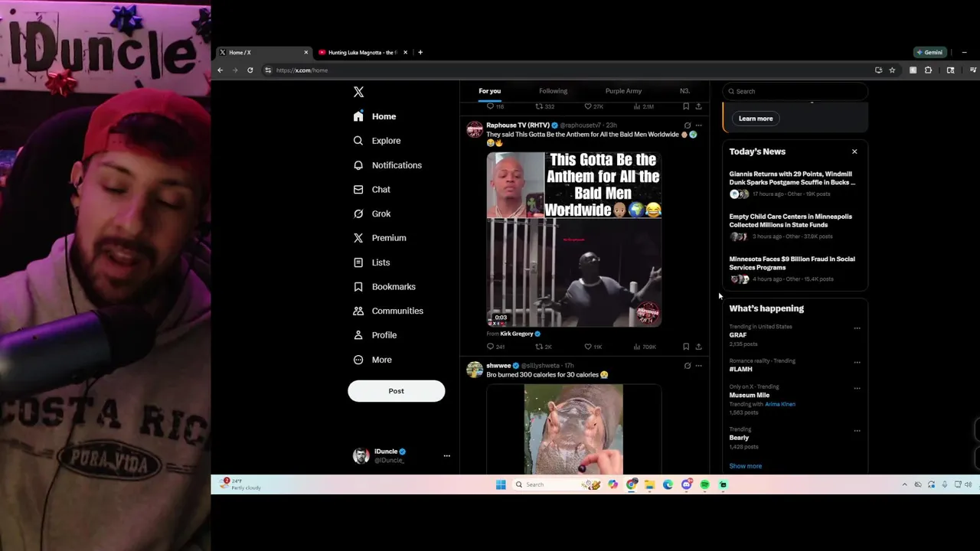Open Premium from the sidebar
Image resolution: width=980 pixels, height=551 pixels.
click(x=379, y=238)
